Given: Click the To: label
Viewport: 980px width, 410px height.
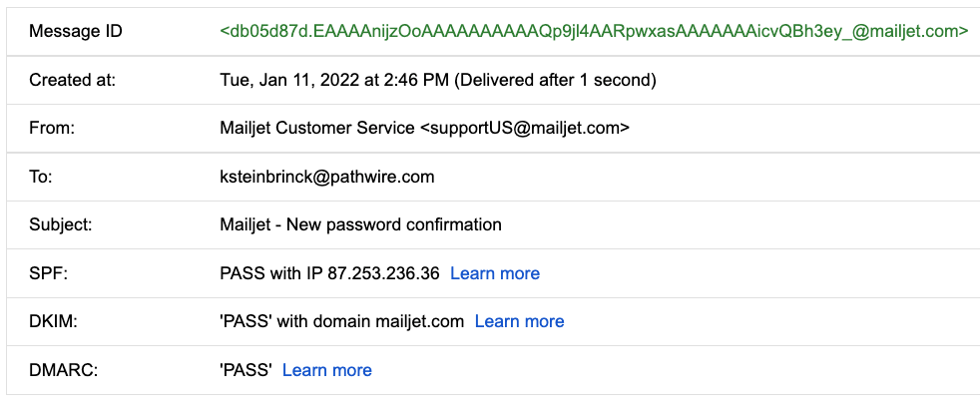Looking at the screenshot, I should (41, 177).
